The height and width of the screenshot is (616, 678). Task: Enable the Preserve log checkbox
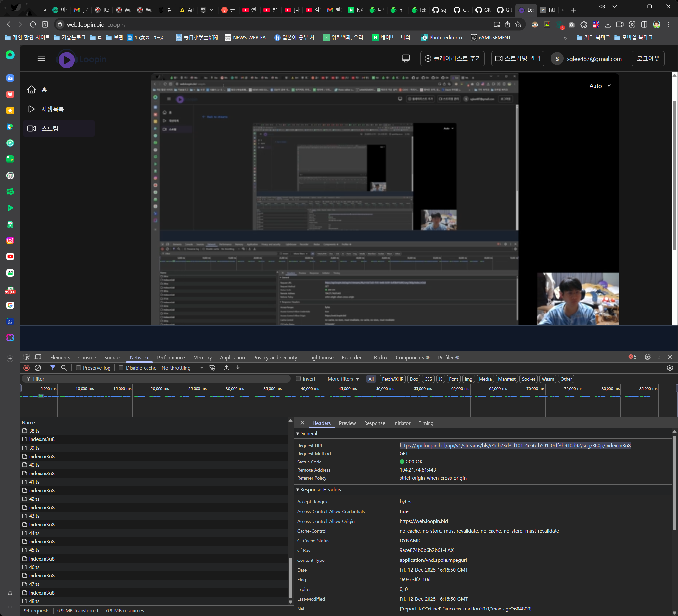[79, 368]
